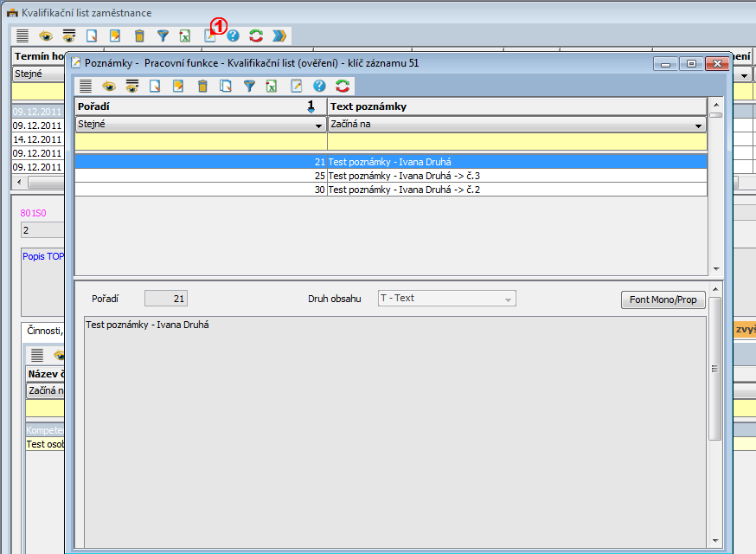Click the refresh arrows icon in Poznámky toolbar
The image size is (756, 554).
[343, 86]
